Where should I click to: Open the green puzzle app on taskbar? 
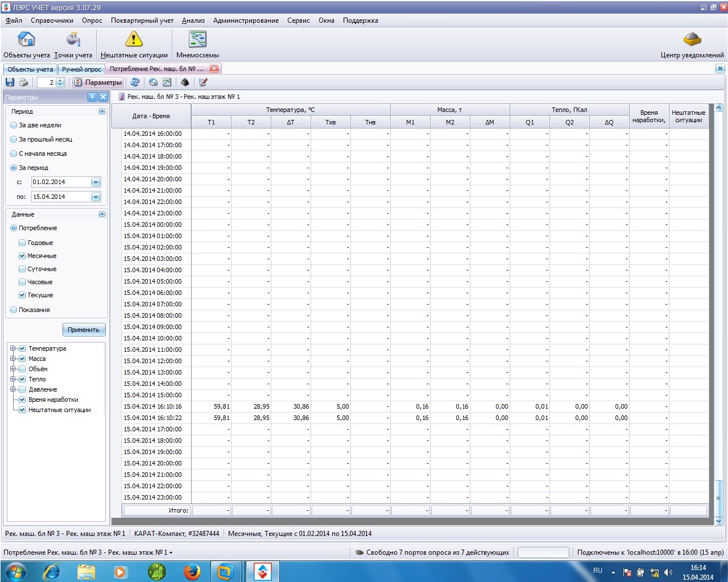coord(156,571)
